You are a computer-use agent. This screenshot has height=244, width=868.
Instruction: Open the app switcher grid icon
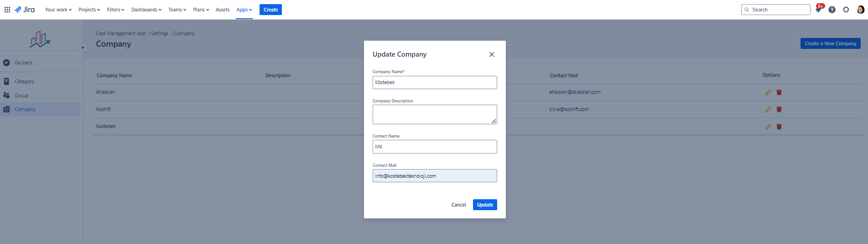[x=7, y=10]
